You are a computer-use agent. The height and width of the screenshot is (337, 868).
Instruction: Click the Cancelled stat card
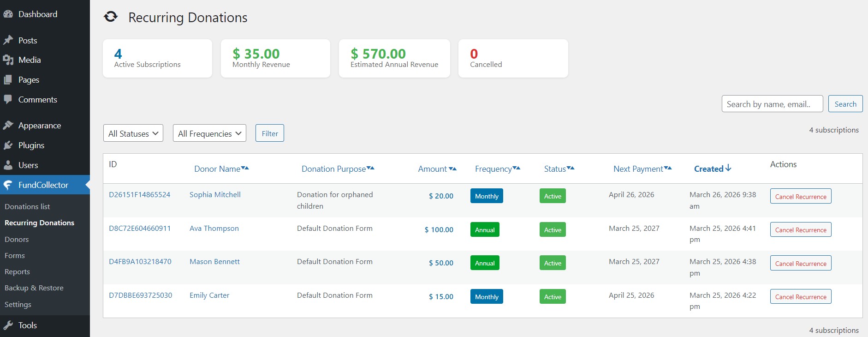513,58
